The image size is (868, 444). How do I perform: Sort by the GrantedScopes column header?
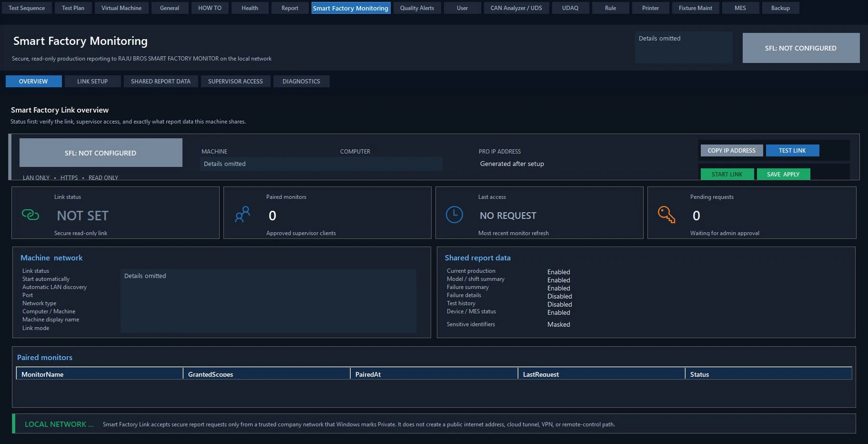point(267,374)
